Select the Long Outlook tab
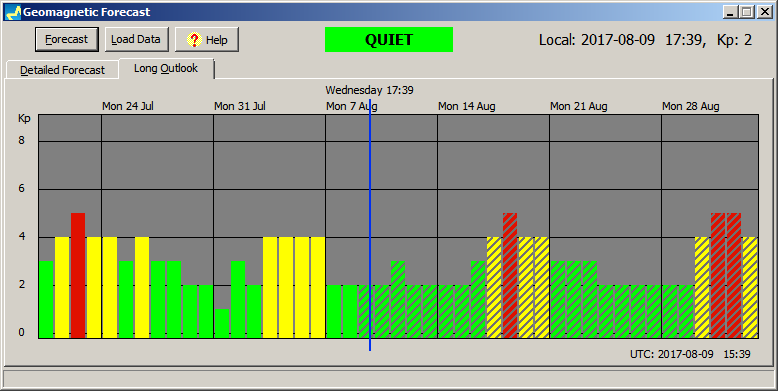This screenshot has height=391, width=778. pyautogui.click(x=166, y=68)
